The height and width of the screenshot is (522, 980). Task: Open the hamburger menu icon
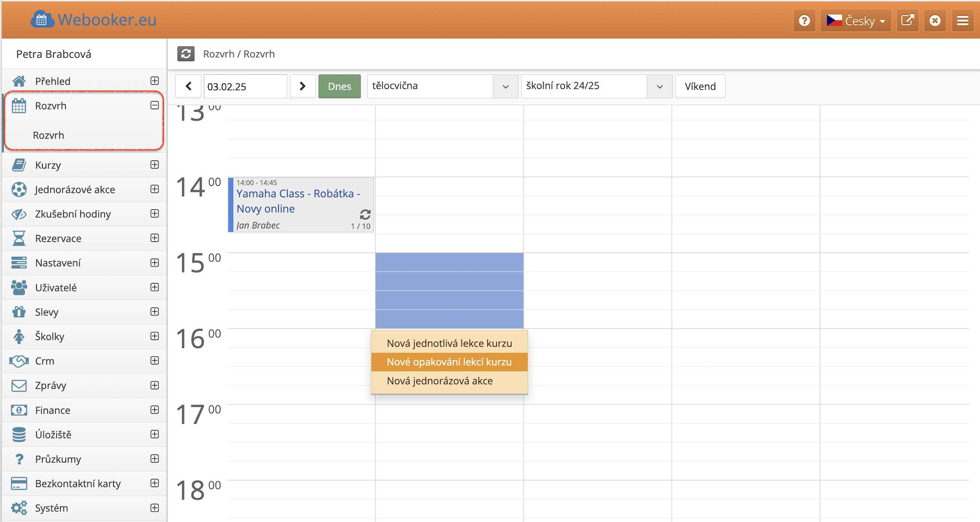point(962,21)
